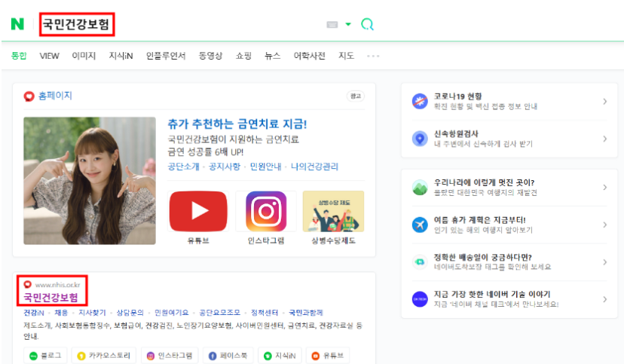Switch to the VIEW tab
This screenshot has height=364, width=624.
click(49, 56)
